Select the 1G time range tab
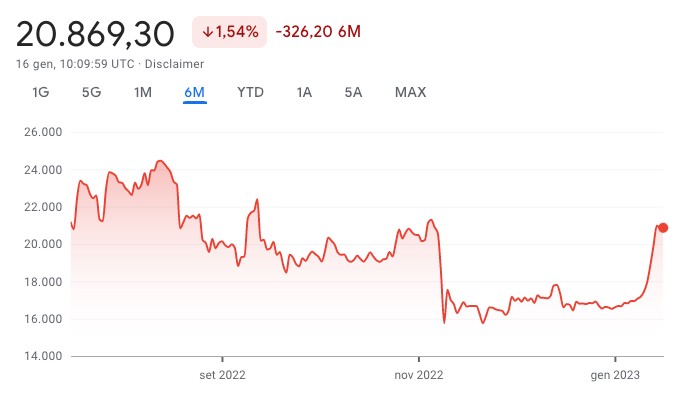 tap(40, 92)
